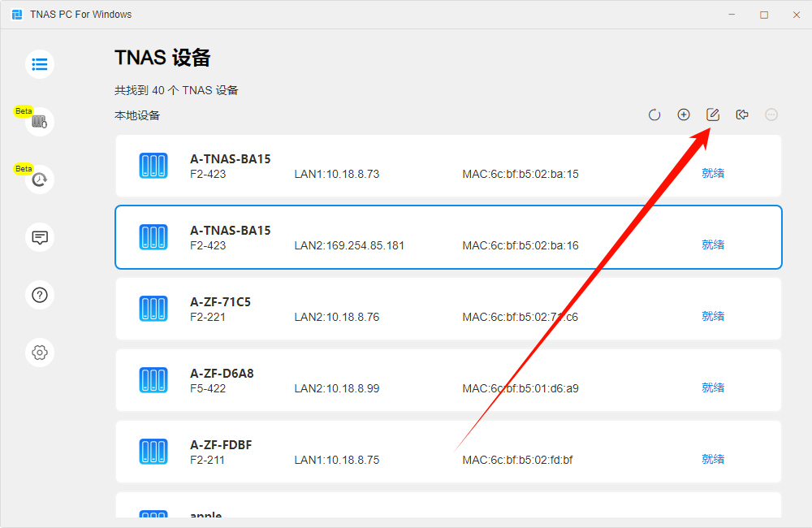Open the message feedback sidebar icon
812x528 pixels.
tap(40, 237)
